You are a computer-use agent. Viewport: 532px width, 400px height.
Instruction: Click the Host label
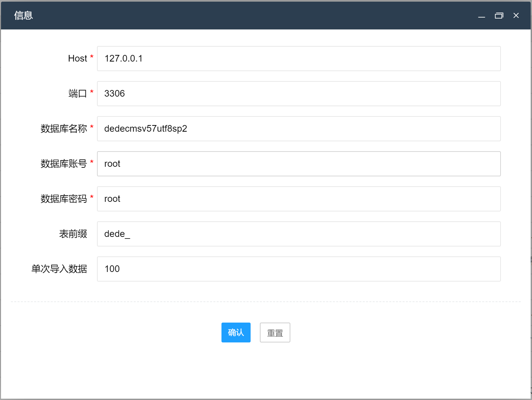pos(77,59)
